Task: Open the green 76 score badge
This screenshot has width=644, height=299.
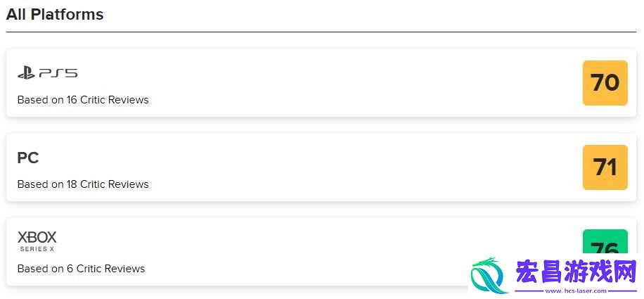Action: click(605, 242)
